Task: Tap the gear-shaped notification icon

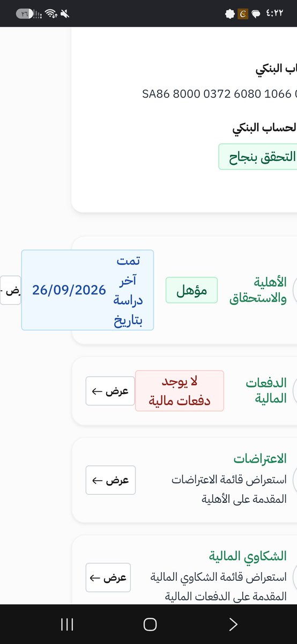Action: click(230, 13)
